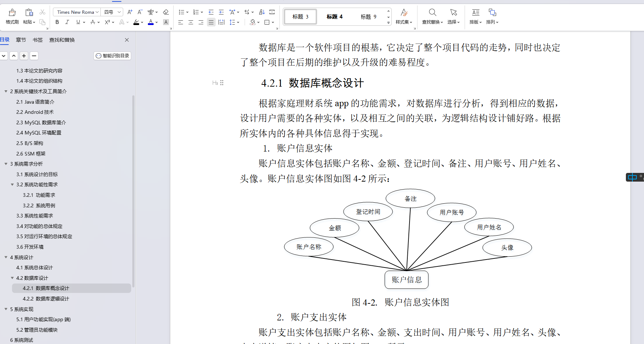Toggle Underline formatting
The image size is (644, 344).
point(78,22)
